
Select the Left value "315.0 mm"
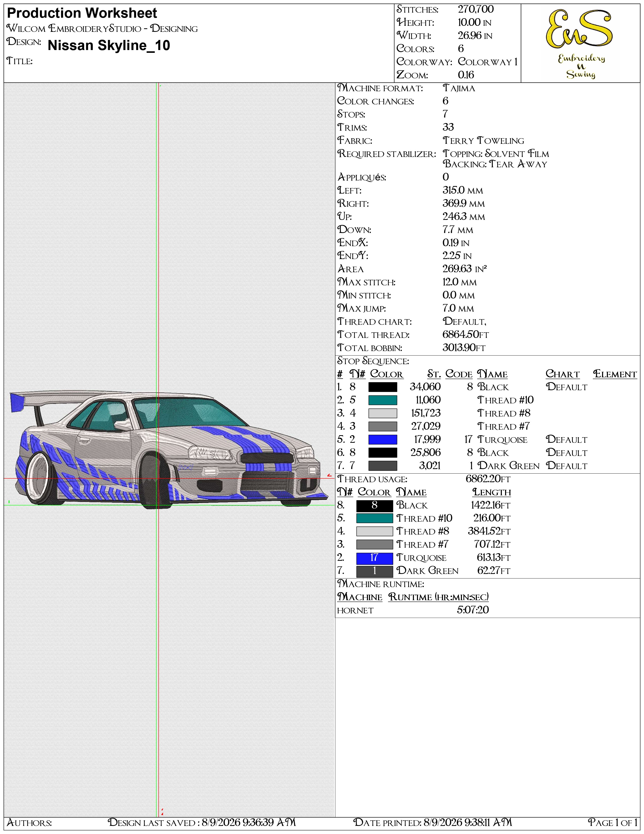(463, 190)
